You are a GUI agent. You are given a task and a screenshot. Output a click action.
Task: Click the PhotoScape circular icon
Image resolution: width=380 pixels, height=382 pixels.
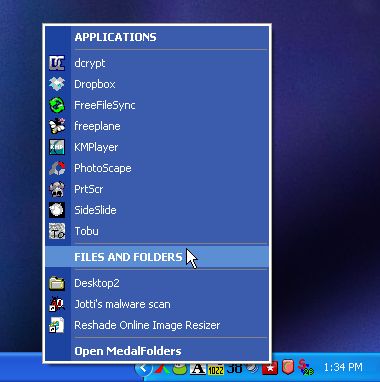pos(57,168)
